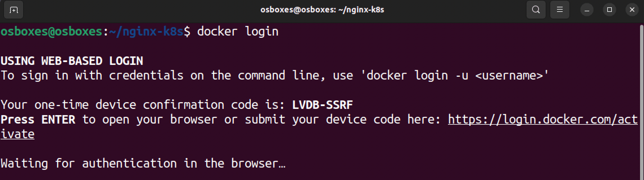Click the device code LVDB-SSRF
644x180 pixels.
[x=322, y=105]
